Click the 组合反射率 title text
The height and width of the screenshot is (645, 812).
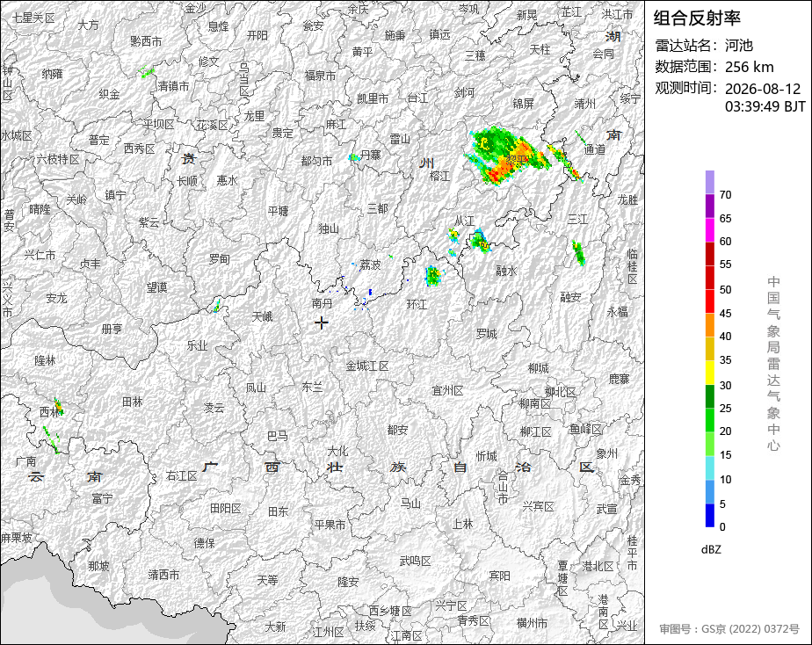pyautogui.click(x=697, y=18)
